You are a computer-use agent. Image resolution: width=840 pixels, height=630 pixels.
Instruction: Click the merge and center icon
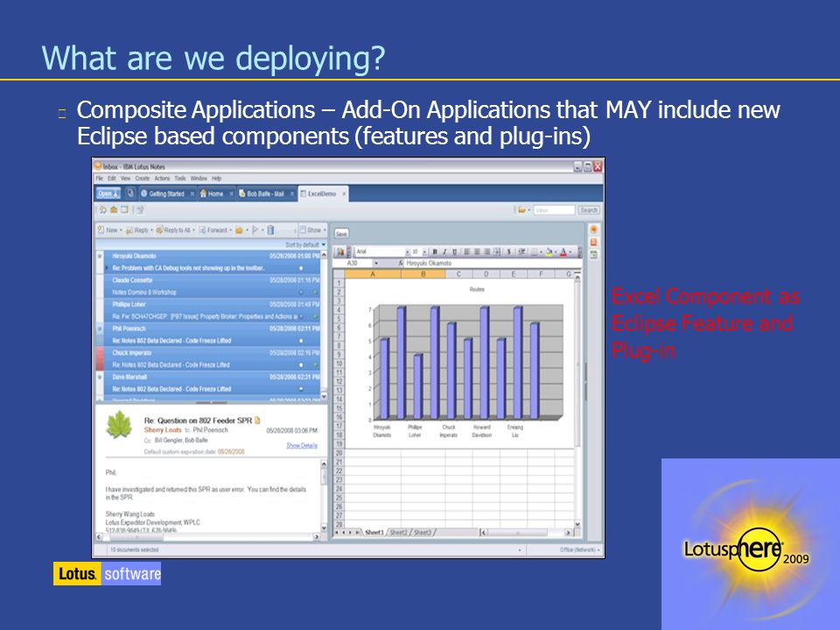pos(497,252)
